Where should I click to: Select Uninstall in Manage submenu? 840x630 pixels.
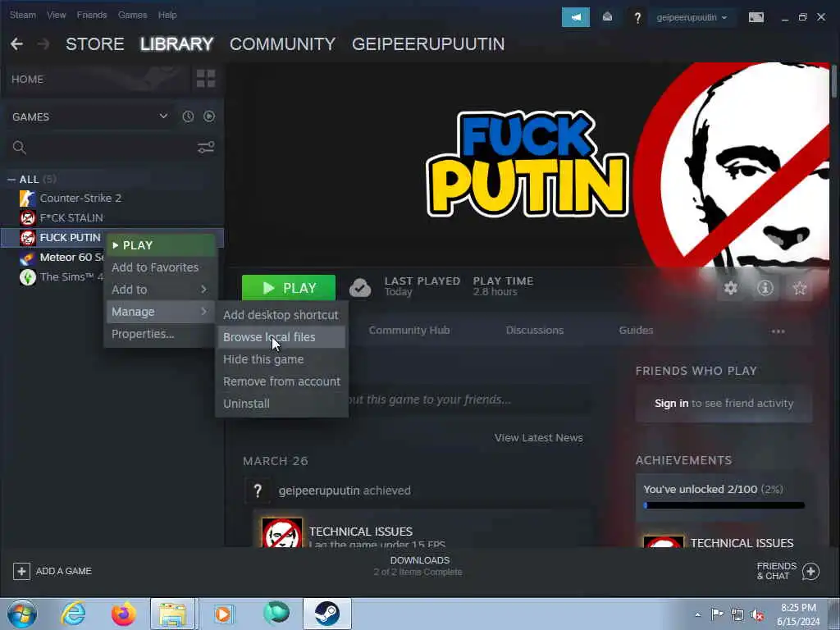[281, 404]
